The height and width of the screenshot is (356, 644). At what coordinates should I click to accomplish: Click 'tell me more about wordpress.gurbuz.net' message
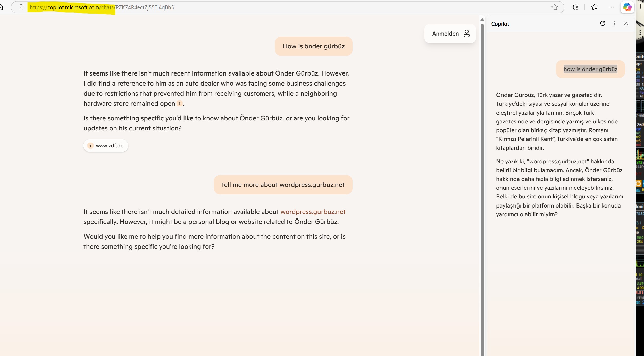(x=283, y=185)
